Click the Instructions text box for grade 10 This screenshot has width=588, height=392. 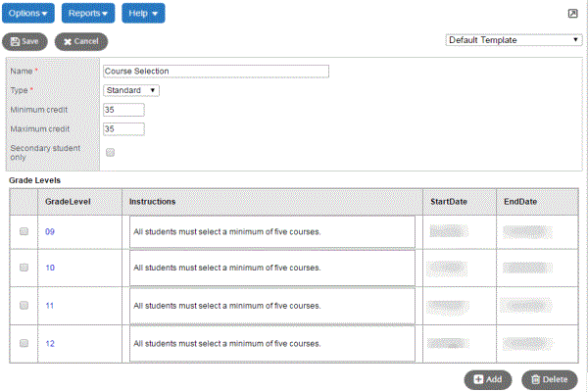[271, 268]
